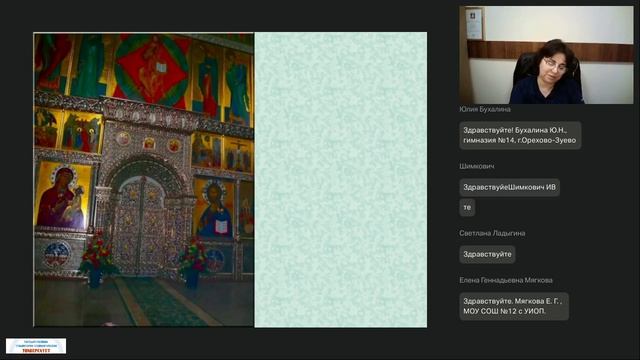Select message 'ЗдравствуйеШимкович ИВ'
Image resolution: width=640 pixels, height=360 pixels.
tap(509, 187)
